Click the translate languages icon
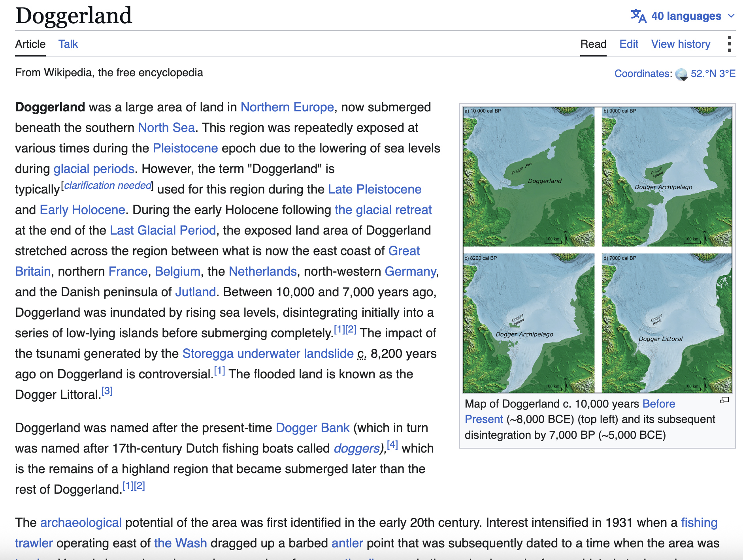The width and height of the screenshot is (743, 560). (638, 16)
